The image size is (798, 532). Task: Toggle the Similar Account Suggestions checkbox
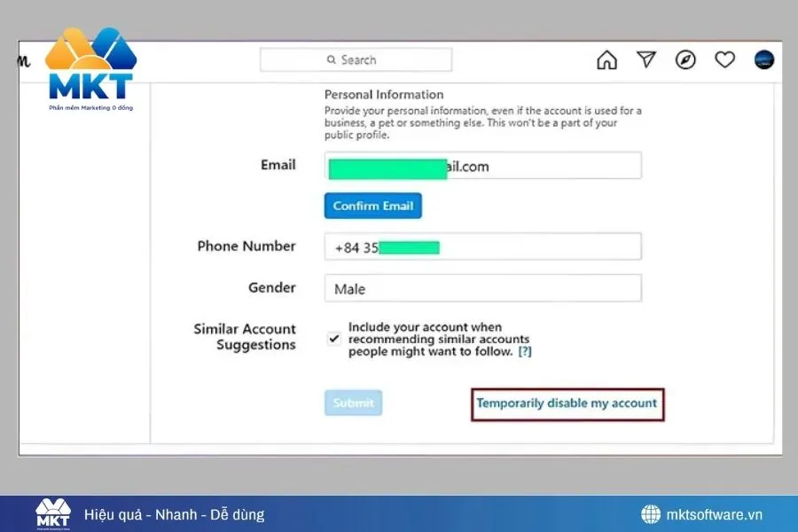point(333,340)
